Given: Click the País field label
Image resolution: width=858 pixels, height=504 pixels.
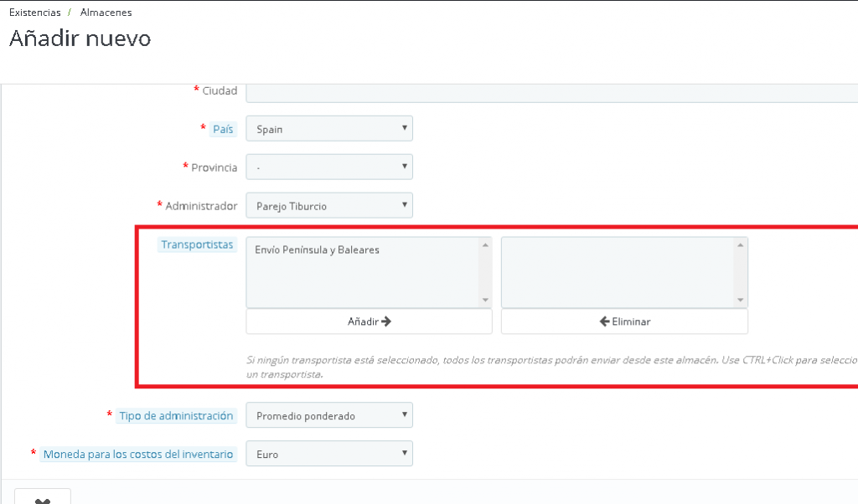Looking at the screenshot, I should tap(223, 129).
